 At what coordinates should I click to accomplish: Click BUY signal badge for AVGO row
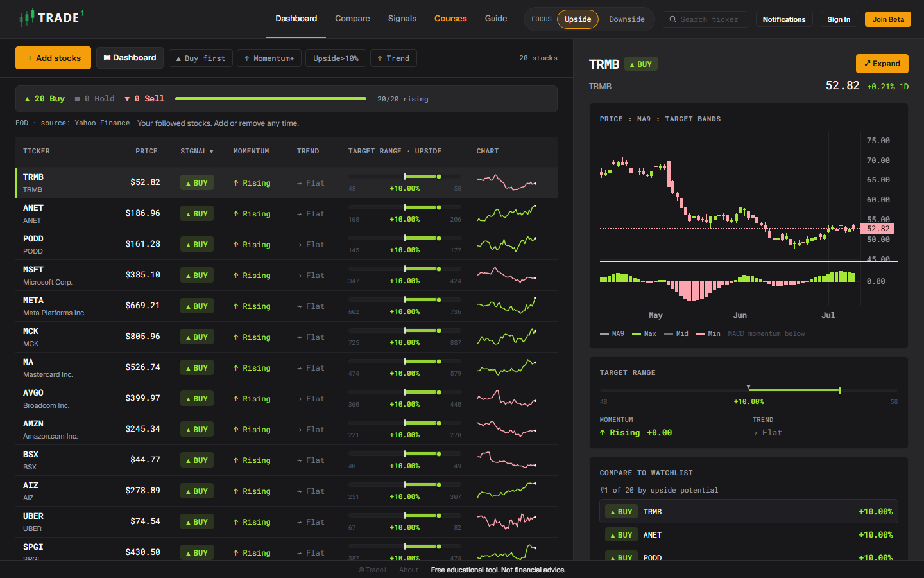click(197, 399)
